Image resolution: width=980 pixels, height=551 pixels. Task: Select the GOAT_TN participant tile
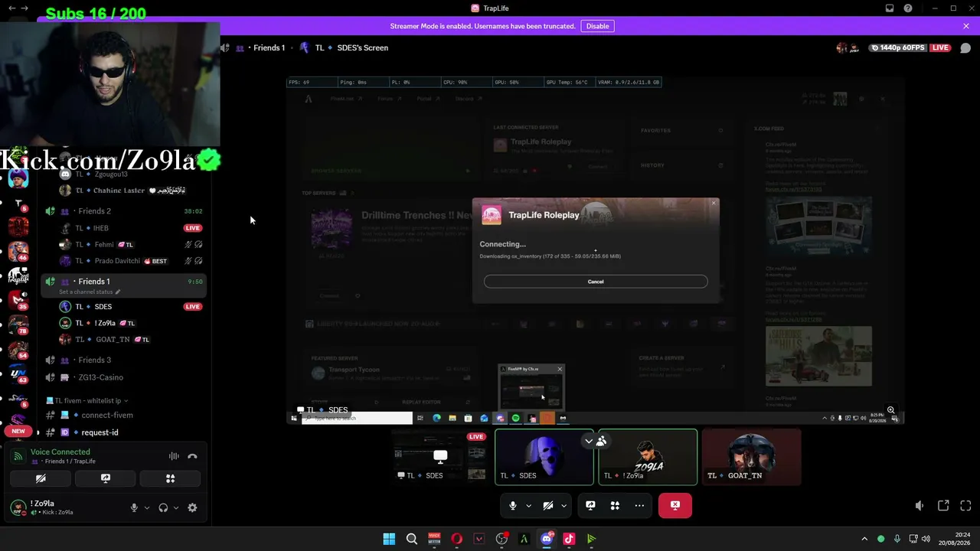pyautogui.click(x=751, y=457)
